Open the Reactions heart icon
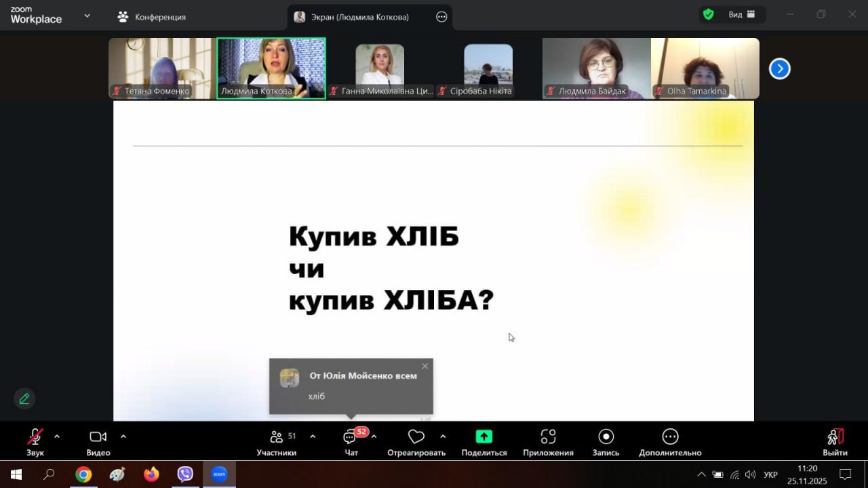This screenshot has height=488, width=868. pyautogui.click(x=416, y=436)
